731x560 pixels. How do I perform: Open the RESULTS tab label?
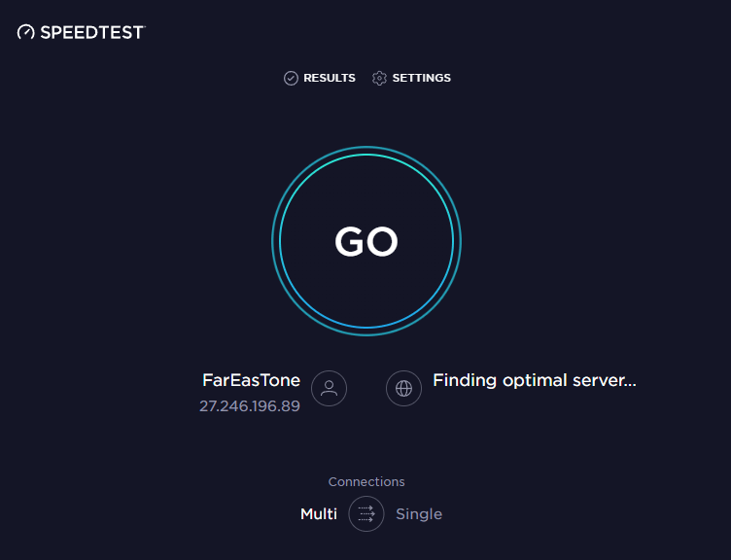pos(330,78)
